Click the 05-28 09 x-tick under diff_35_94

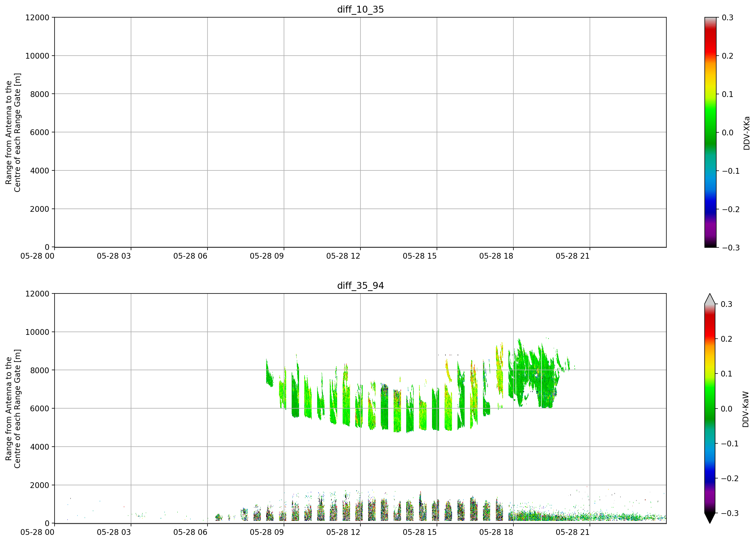pyautogui.click(x=267, y=532)
